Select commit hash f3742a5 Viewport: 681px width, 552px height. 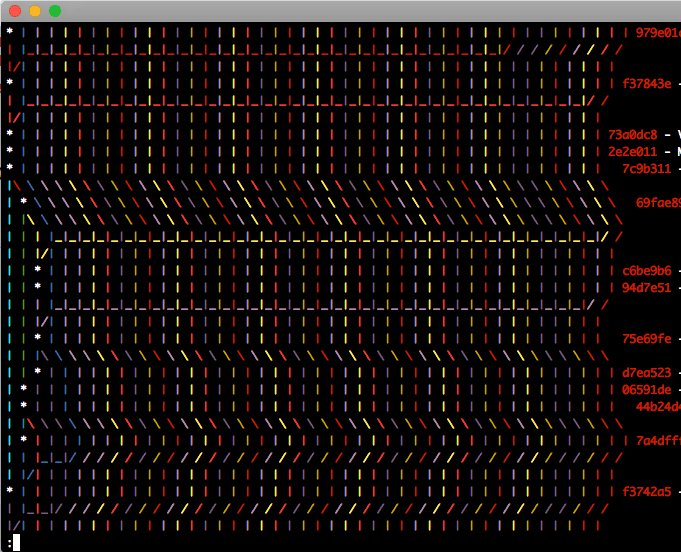pyautogui.click(x=646, y=492)
